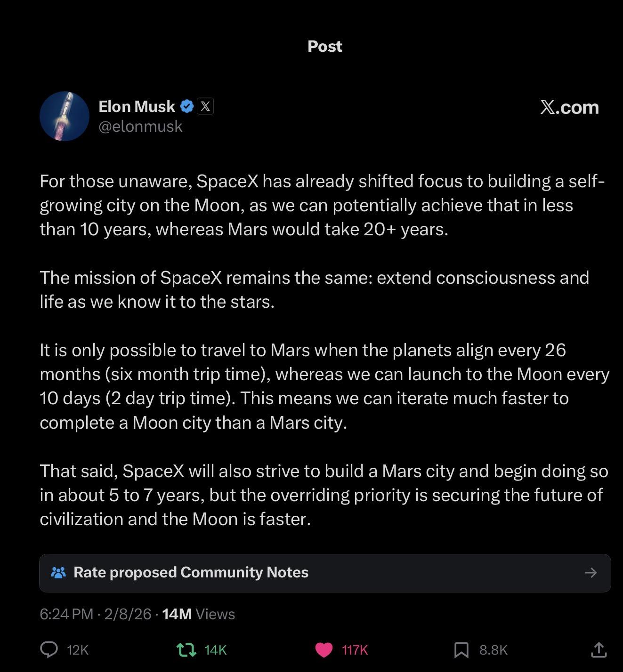Open Rate proposed Community Notes
The width and height of the screenshot is (623, 672).
(191, 572)
